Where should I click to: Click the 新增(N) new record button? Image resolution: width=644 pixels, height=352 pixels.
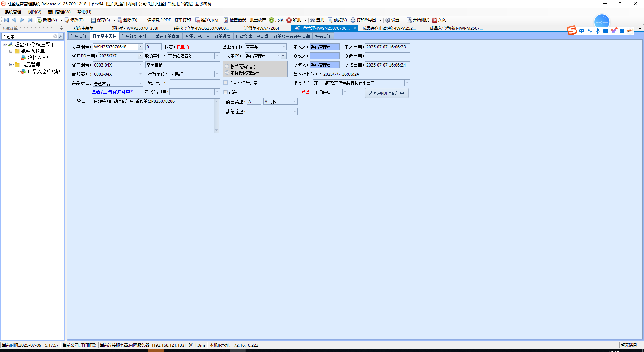(47, 20)
